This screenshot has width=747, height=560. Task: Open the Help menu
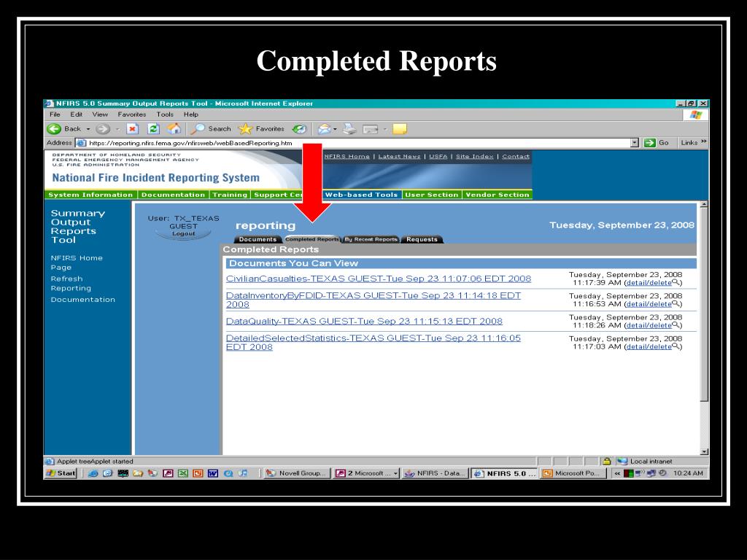(x=191, y=114)
